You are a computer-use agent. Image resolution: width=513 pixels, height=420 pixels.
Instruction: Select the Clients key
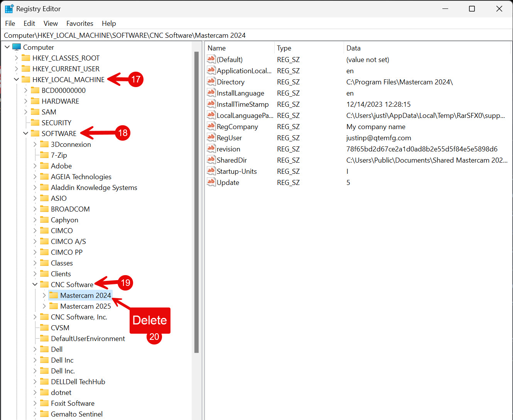pos(61,274)
